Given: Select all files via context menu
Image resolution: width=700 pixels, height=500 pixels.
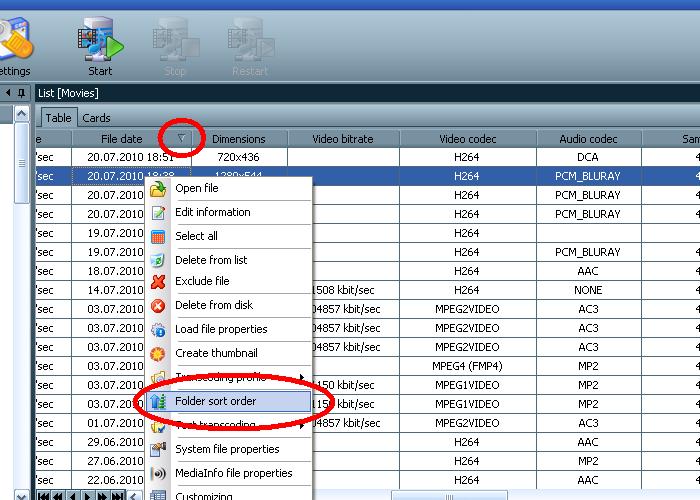Looking at the screenshot, I should point(196,236).
